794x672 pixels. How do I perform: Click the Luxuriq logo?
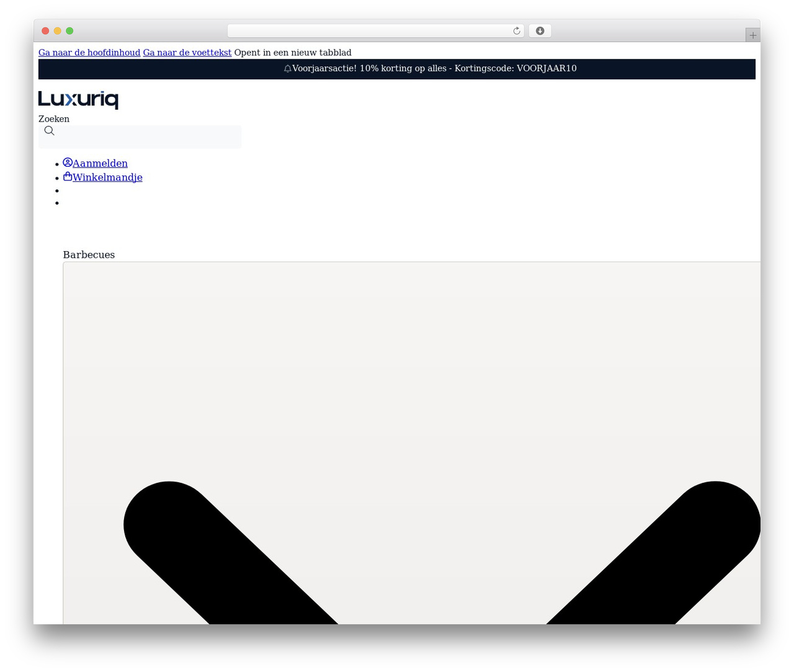pos(78,100)
